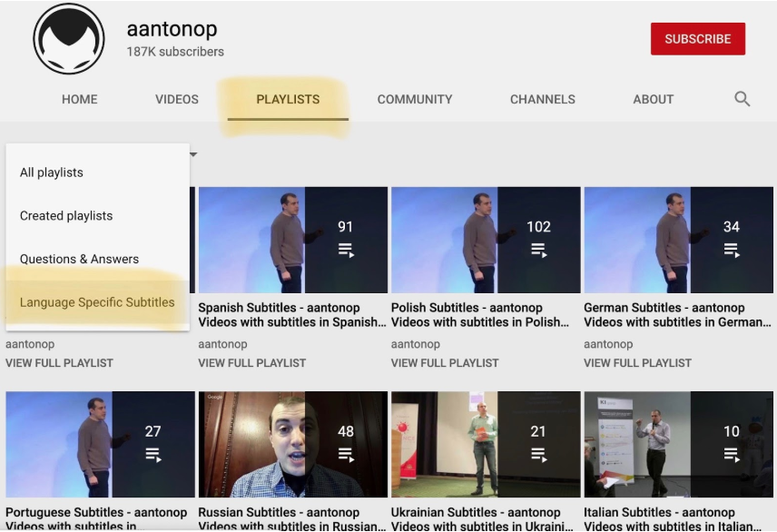Open the ABOUT tab
The width and height of the screenshot is (777, 532).
click(654, 99)
